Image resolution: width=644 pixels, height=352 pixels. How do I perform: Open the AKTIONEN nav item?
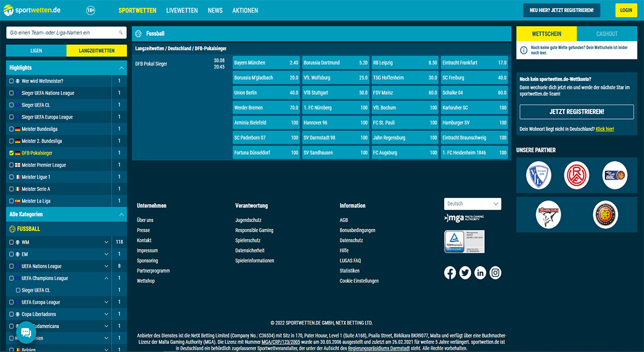click(x=245, y=11)
